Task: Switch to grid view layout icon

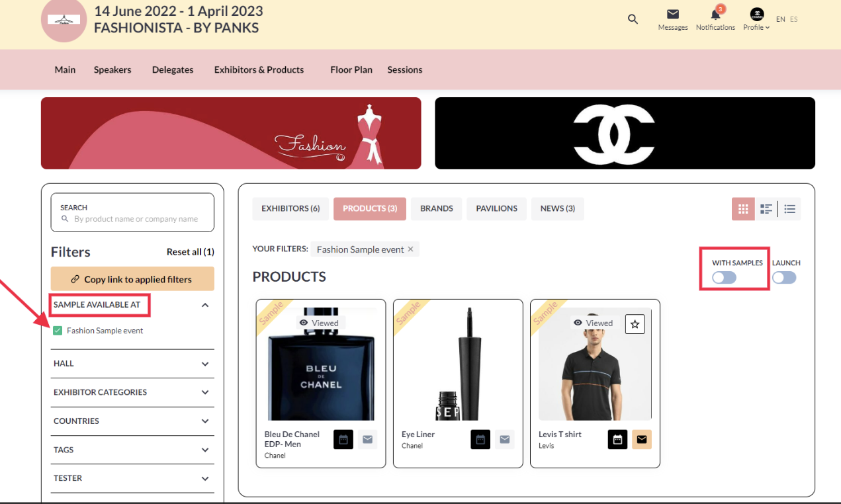Action: (x=743, y=209)
